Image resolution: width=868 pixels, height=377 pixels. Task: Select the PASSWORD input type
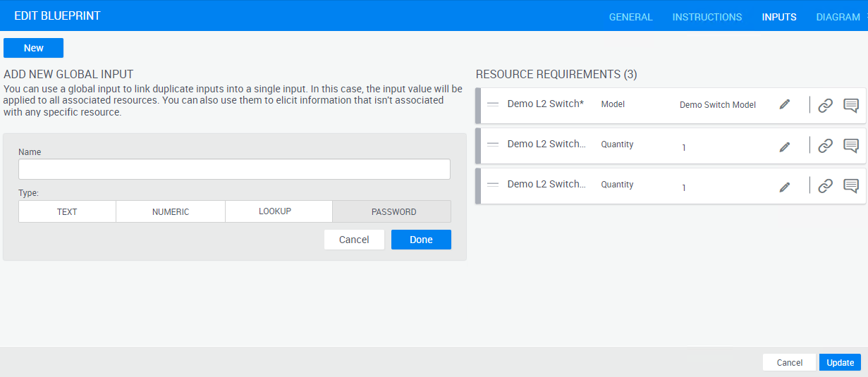(x=393, y=211)
